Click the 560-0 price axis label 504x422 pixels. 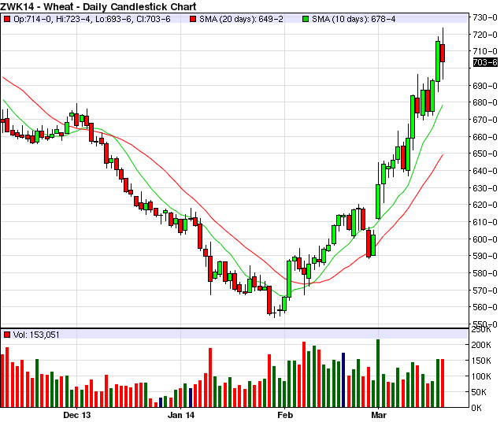(485, 307)
